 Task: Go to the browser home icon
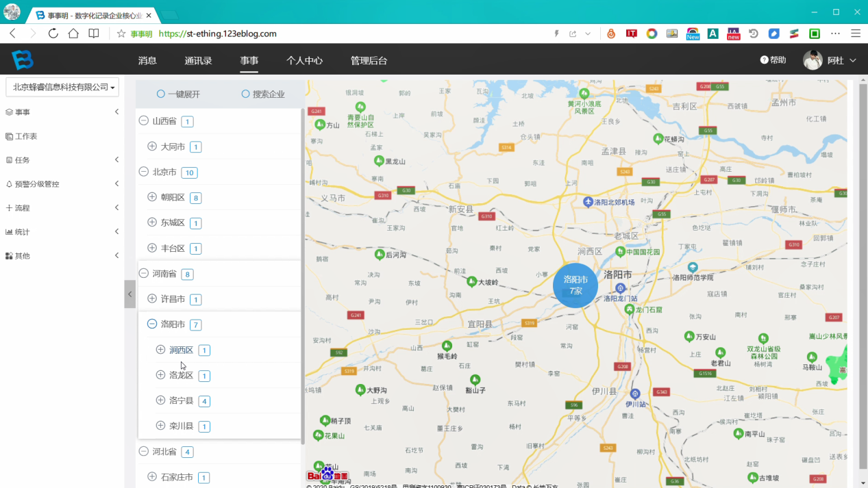(x=73, y=34)
